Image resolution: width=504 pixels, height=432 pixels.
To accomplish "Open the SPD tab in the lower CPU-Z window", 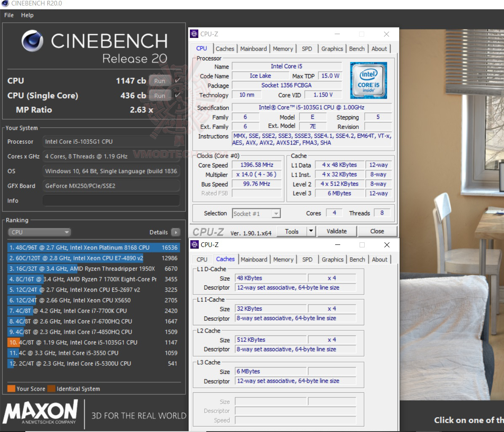I will click(x=307, y=260).
